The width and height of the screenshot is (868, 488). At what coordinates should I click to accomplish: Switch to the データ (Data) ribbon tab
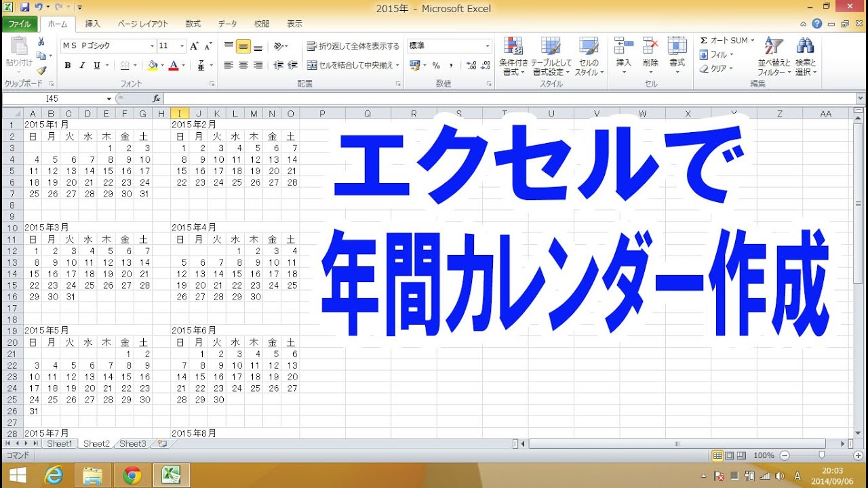pos(228,24)
